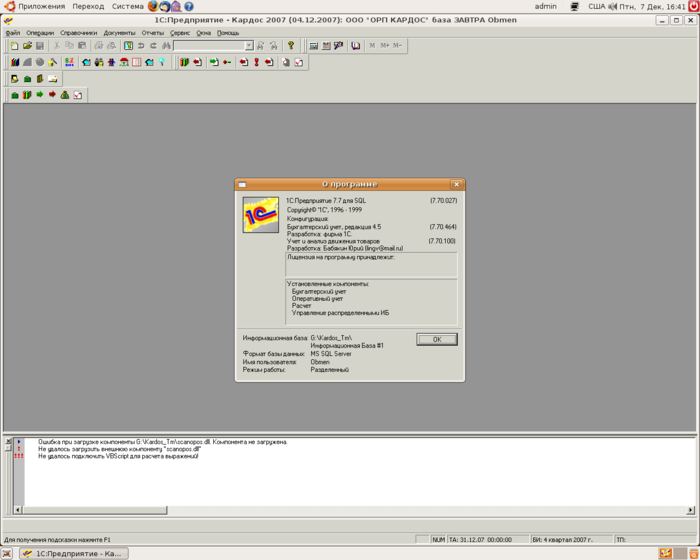The height and width of the screenshot is (560, 700).
Task: Open the Операции menu
Action: coord(40,33)
